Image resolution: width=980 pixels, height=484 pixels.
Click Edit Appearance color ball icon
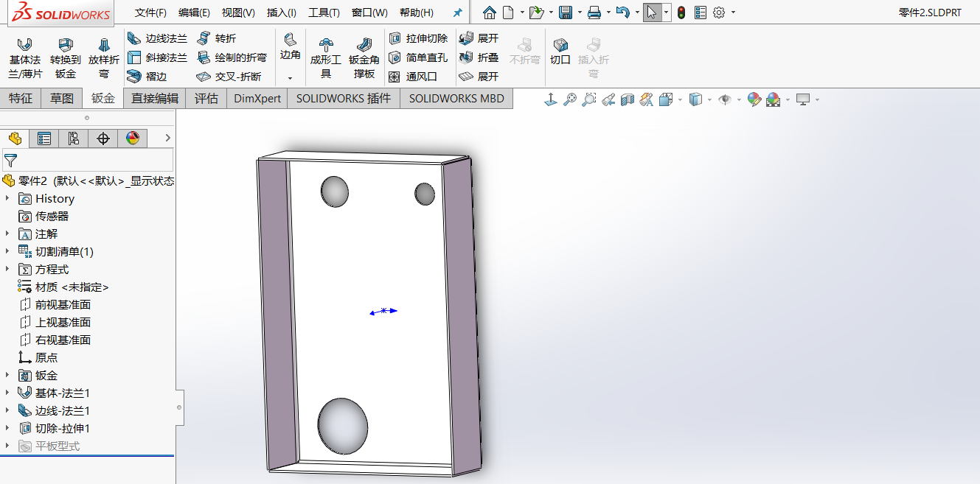(754, 99)
